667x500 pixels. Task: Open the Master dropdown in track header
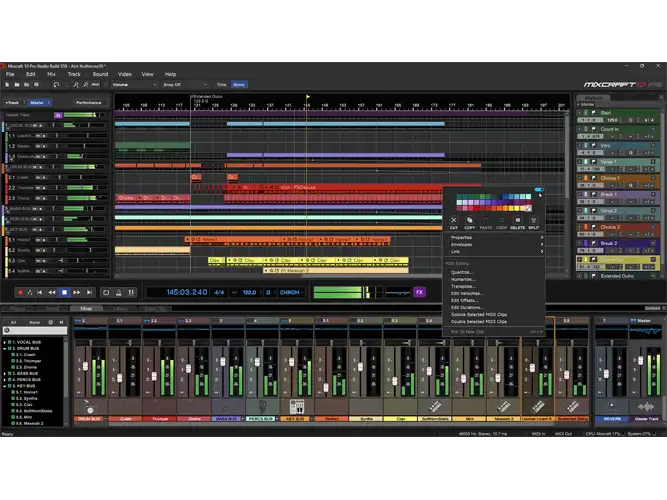[40, 103]
